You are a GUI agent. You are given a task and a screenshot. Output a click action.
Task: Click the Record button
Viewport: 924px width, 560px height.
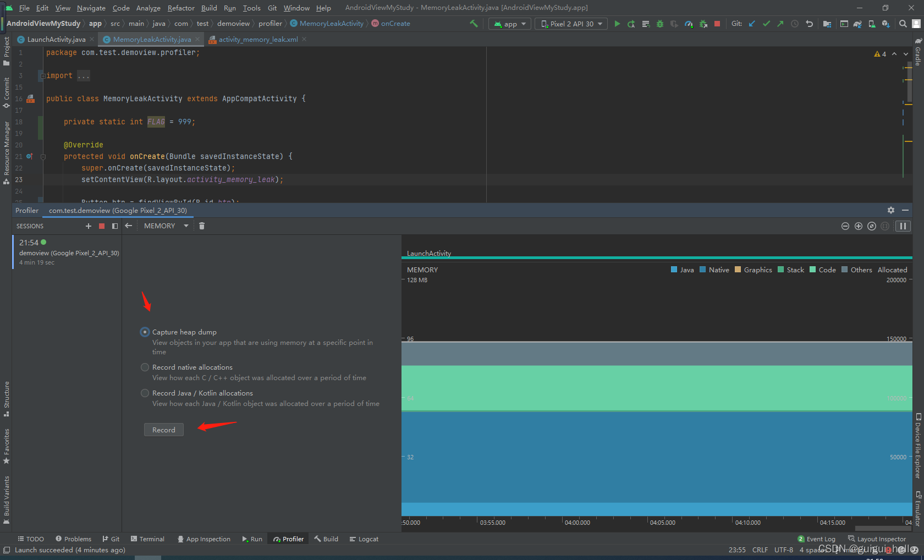pos(164,430)
